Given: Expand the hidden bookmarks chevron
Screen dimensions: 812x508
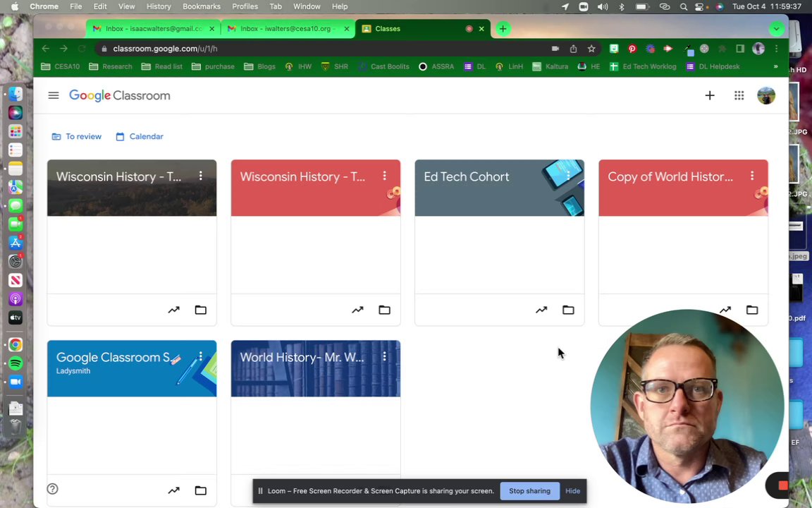Looking at the screenshot, I should [775, 66].
